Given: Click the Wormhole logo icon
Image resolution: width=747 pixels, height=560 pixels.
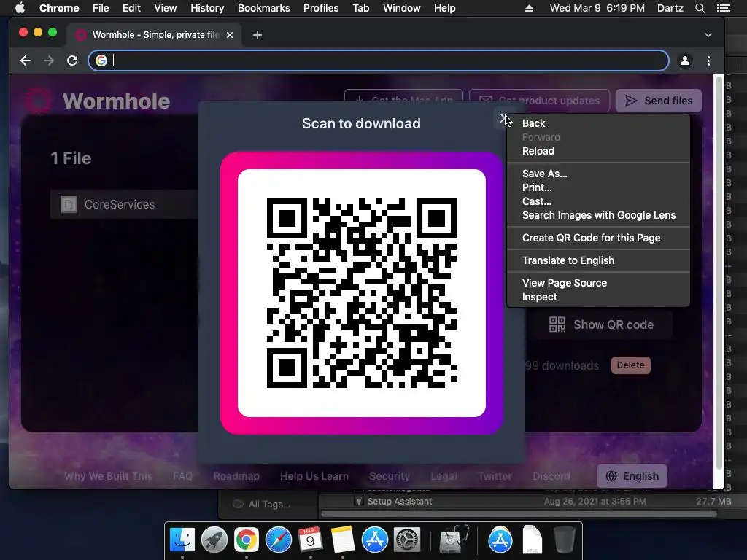Looking at the screenshot, I should [x=38, y=101].
